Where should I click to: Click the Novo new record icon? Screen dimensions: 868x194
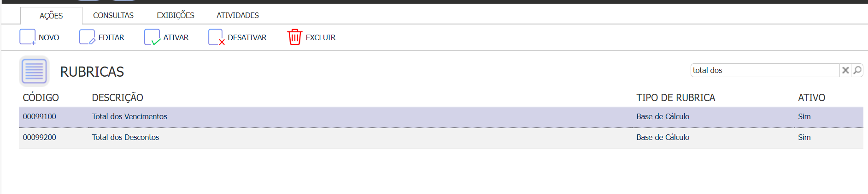(x=27, y=37)
